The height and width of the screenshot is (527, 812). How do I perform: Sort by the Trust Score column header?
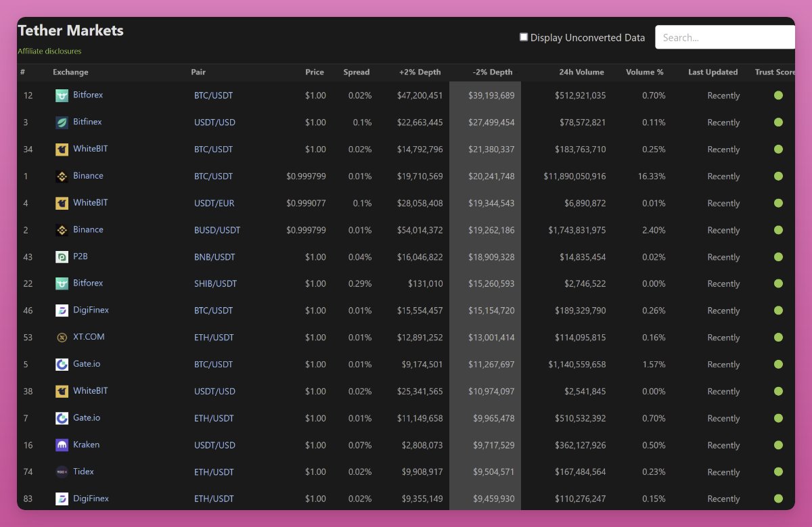coord(775,72)
